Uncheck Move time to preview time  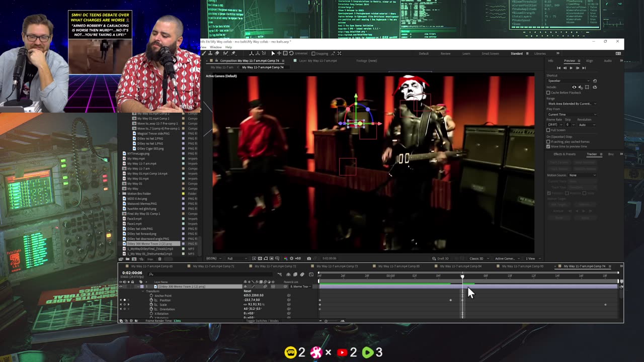pyautogui.click(x=548, y=146)
